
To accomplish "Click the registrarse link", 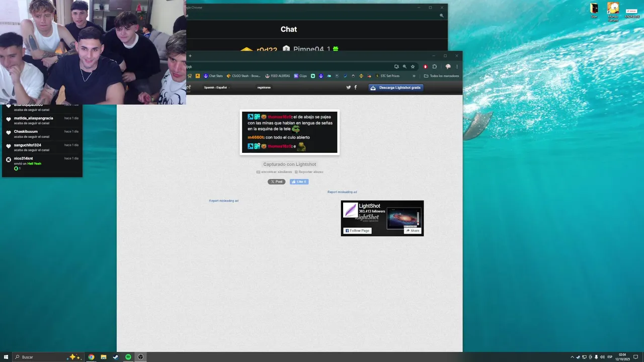I will pos(264,87).
